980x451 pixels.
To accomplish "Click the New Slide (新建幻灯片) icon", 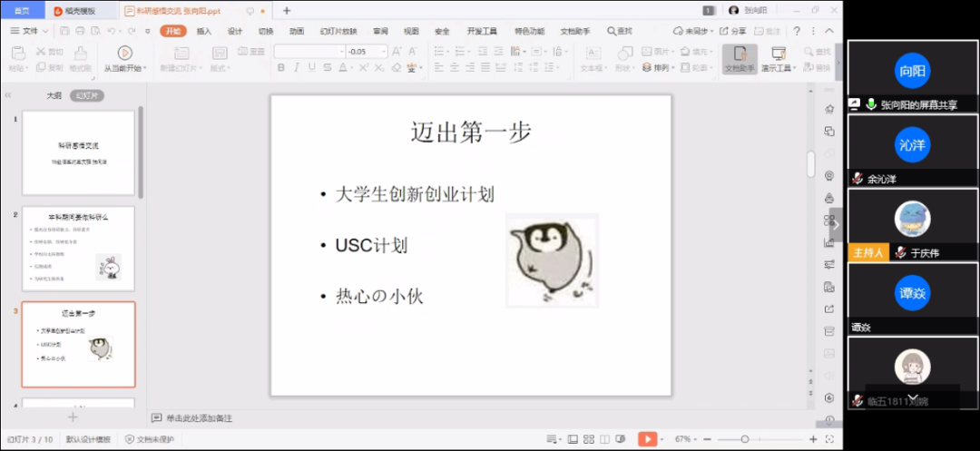I will click(x=181, y=54).
